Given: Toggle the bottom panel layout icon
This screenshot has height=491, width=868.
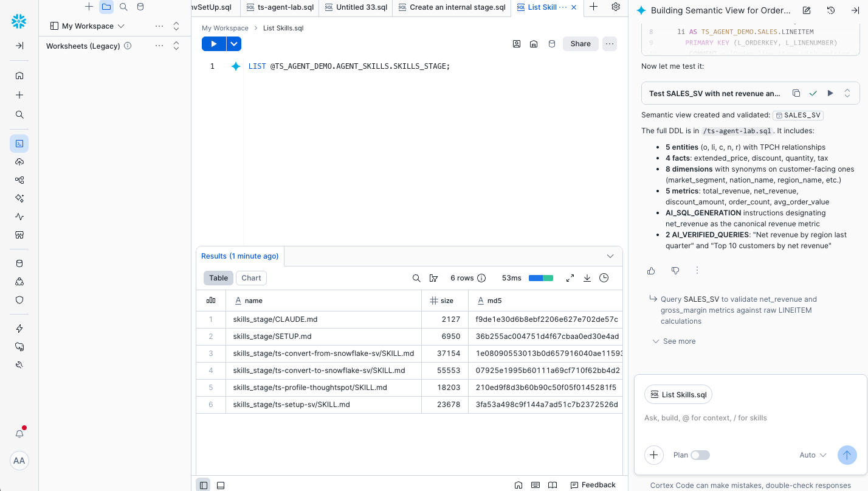Looking at the screenshot, I should coord(221,485).
